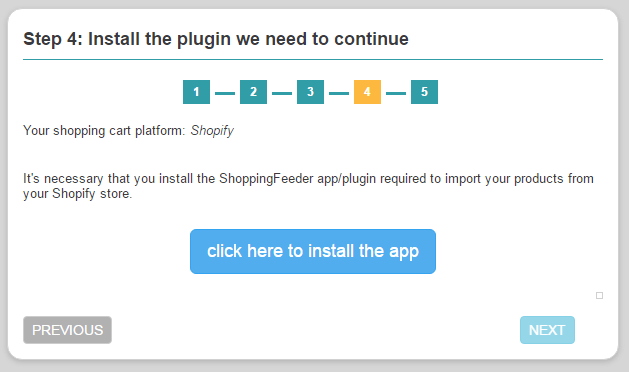
Task: Click 'your Shopify store.' text line
Action: tap(77, 194)
